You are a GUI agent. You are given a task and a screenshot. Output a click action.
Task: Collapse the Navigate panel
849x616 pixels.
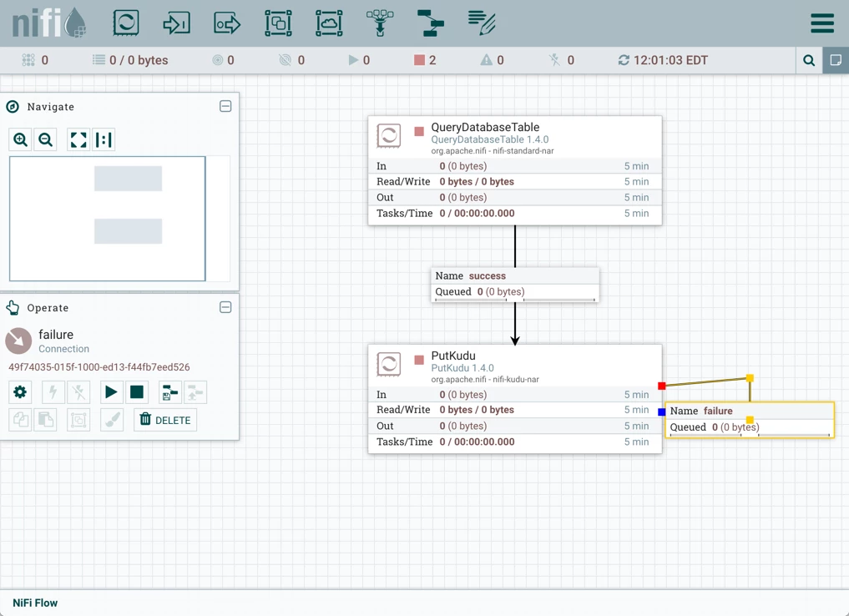[225, 106]
